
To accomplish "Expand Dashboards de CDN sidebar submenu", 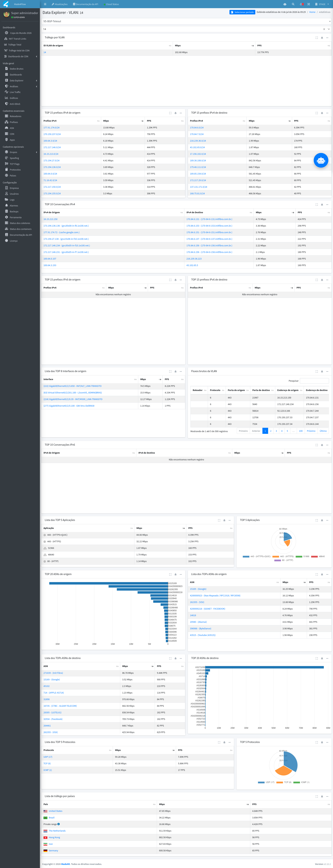I will click(x=20, y=56).
